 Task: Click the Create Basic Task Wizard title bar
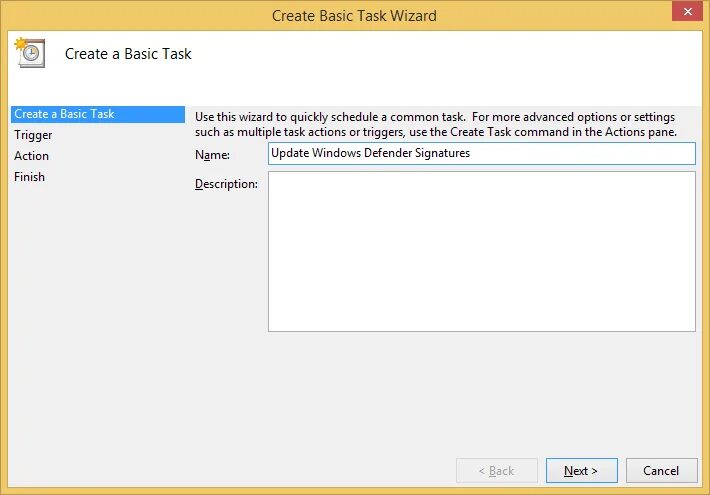354,16
